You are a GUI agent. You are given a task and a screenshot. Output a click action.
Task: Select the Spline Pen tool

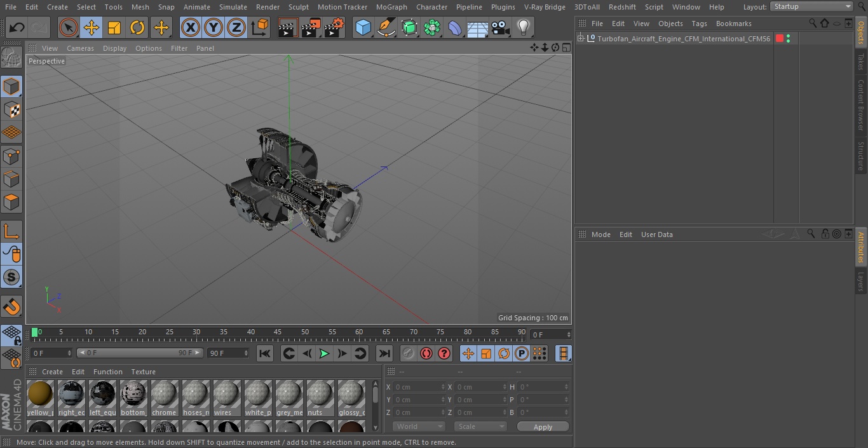386,27
